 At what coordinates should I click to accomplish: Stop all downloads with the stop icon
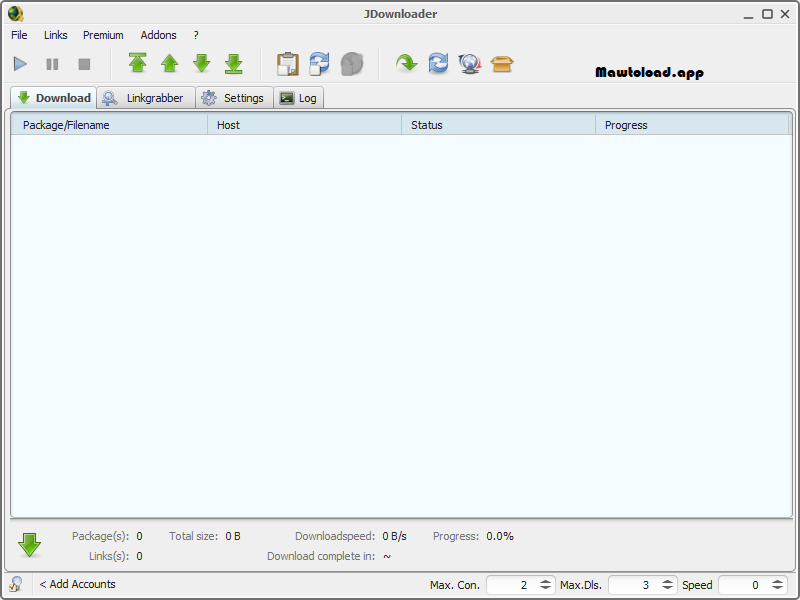[84, 64]
